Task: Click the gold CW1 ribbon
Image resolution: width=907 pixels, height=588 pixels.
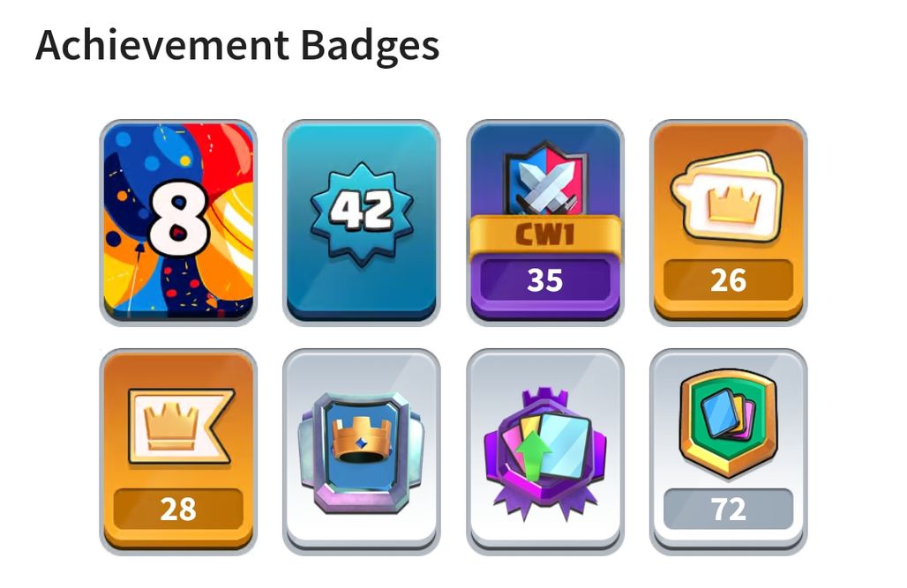Action: click(545, 235)
